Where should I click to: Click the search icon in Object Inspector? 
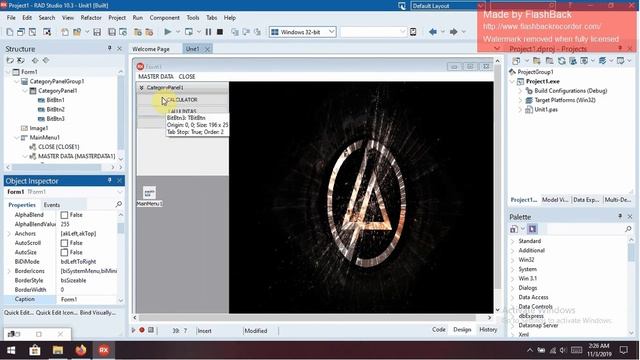point(119,204)
